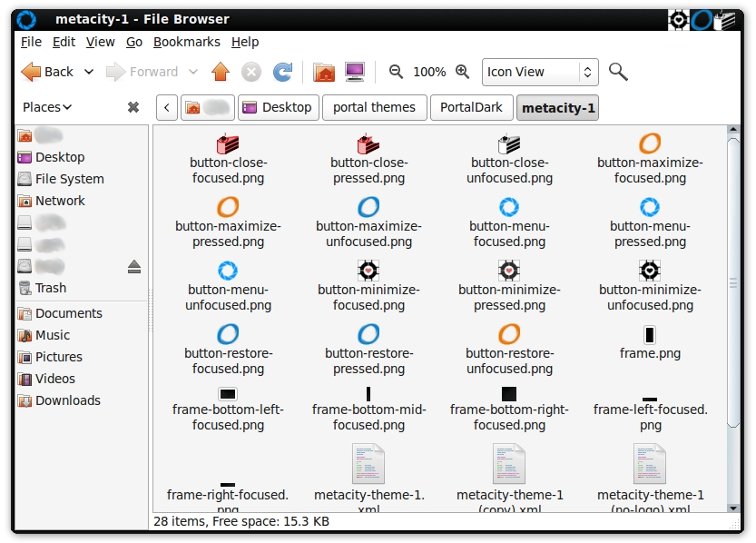Open window menu icon in title bar
The image size is (756, 543).
pos(26,20)
